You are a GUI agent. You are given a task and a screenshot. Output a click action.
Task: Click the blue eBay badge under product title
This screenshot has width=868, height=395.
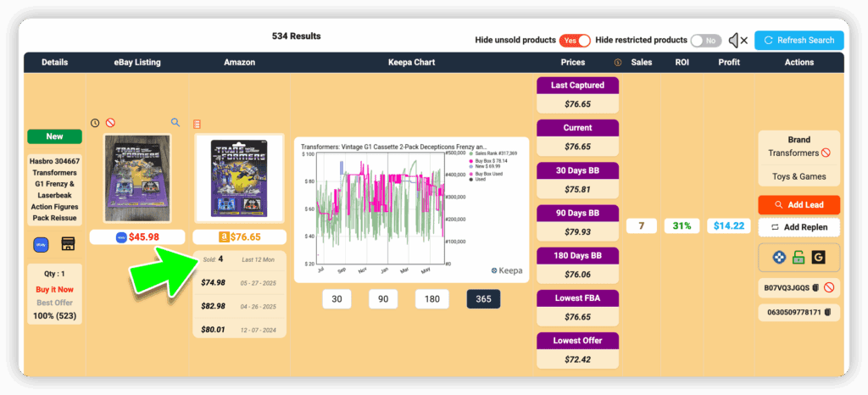pyautogui.click(x=42, y=244)
